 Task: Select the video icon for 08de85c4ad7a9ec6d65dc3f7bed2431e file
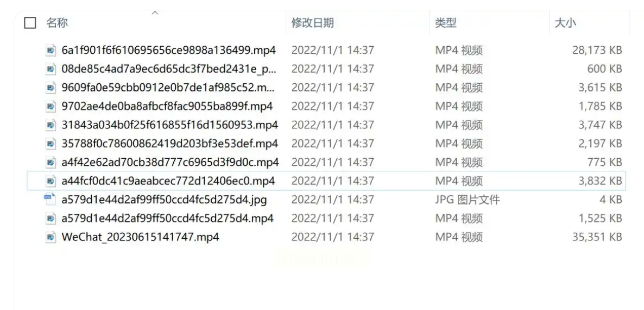click(50, 69)
